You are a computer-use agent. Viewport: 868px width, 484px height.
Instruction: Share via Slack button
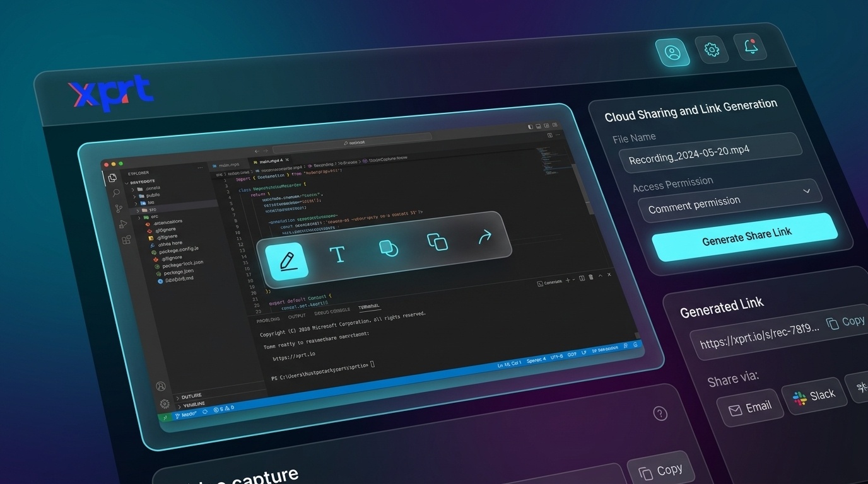[814, 396]
